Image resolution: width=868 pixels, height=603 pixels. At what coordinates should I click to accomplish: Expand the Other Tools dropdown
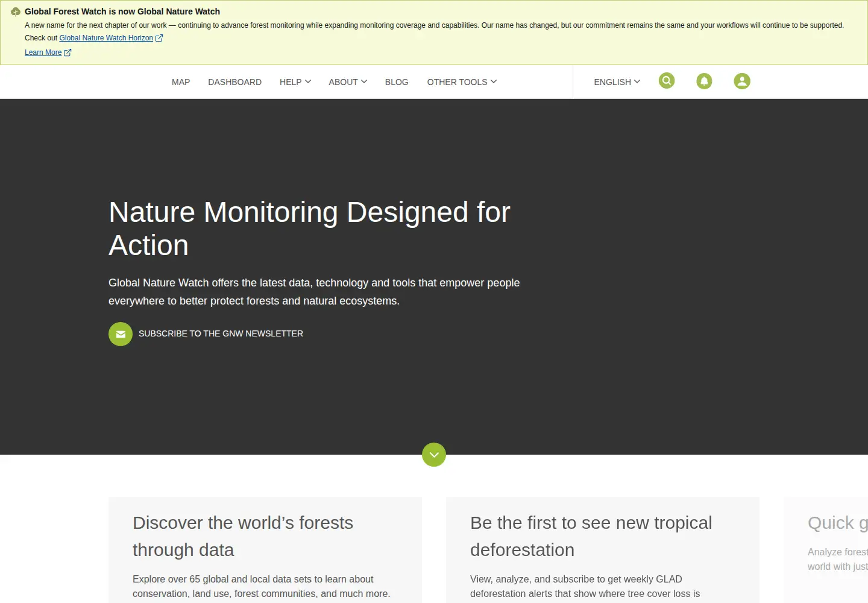pyautogui.click(x=462, y=82)
